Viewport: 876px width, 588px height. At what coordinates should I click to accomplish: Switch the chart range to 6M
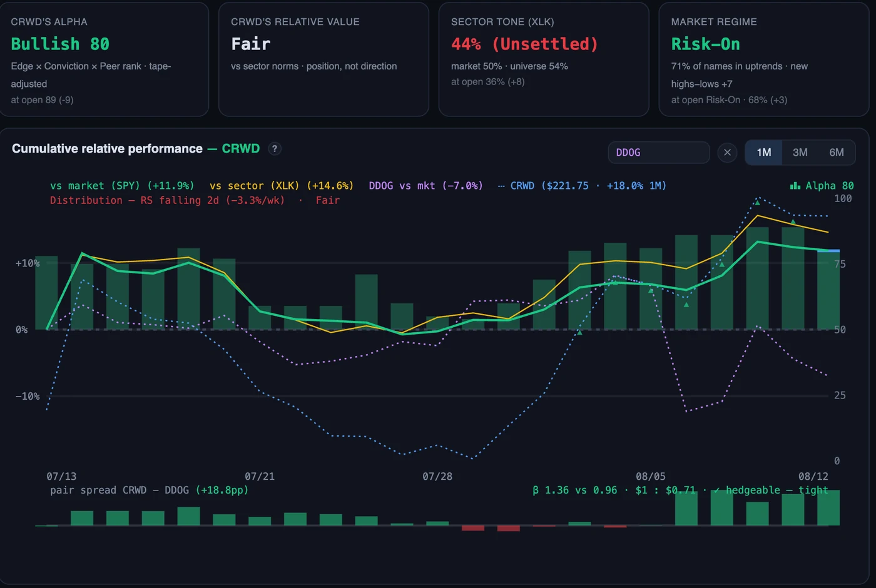click(x=837, y=153)
